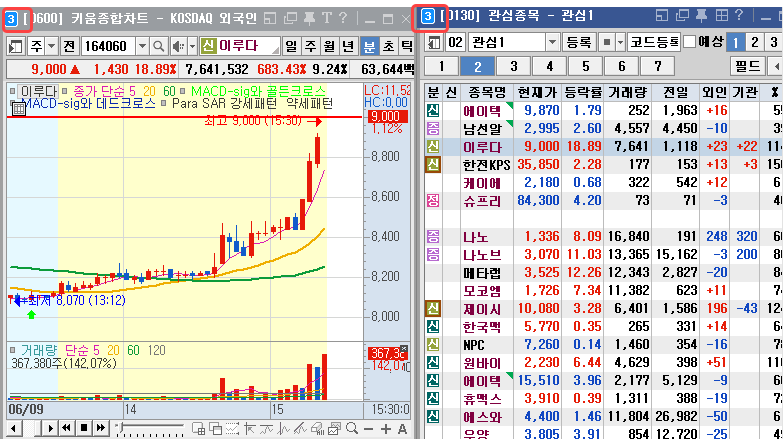Image resolution: width=784 pixels, height=439 pixels.
Task: Select the 휴맥스 row in watchlist
Action: [604, 398]
